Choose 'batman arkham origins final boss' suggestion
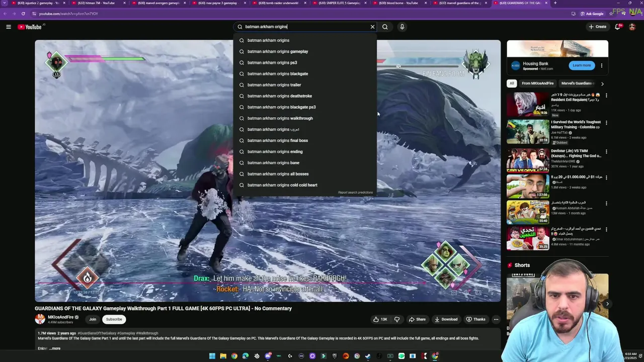The width and height of the screenshot is (644, 362). point(305,140)
